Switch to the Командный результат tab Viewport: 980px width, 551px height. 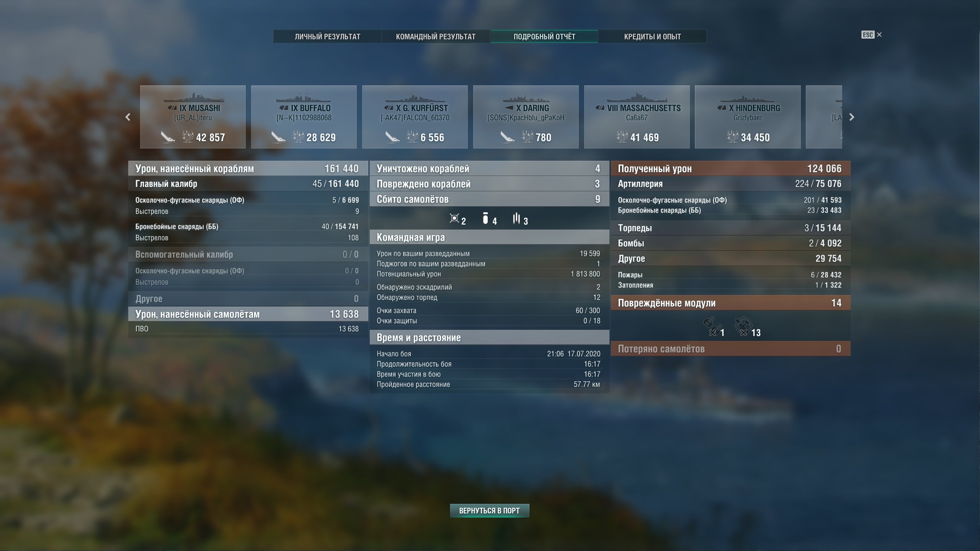click(x=436, y=36)
